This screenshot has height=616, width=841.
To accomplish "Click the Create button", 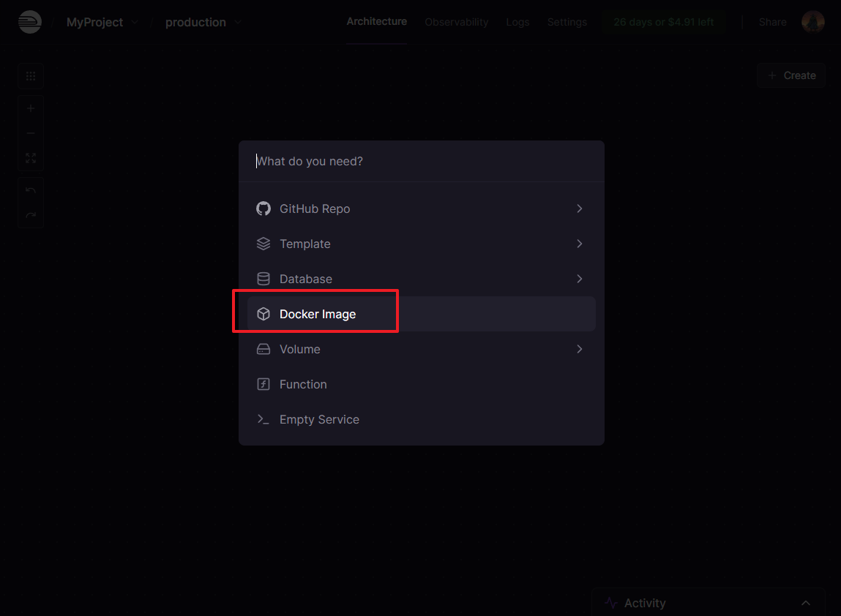I will coord(791,75).
